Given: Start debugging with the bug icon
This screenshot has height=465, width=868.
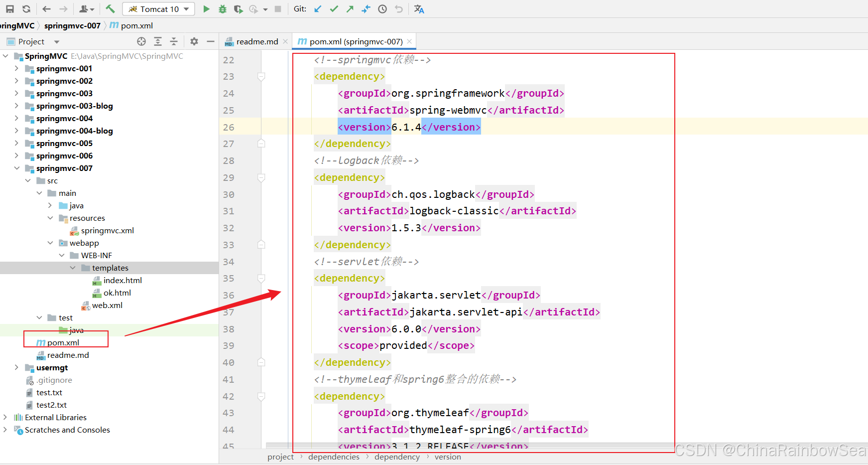Looking at the screenshot, I should click(223, 9).
